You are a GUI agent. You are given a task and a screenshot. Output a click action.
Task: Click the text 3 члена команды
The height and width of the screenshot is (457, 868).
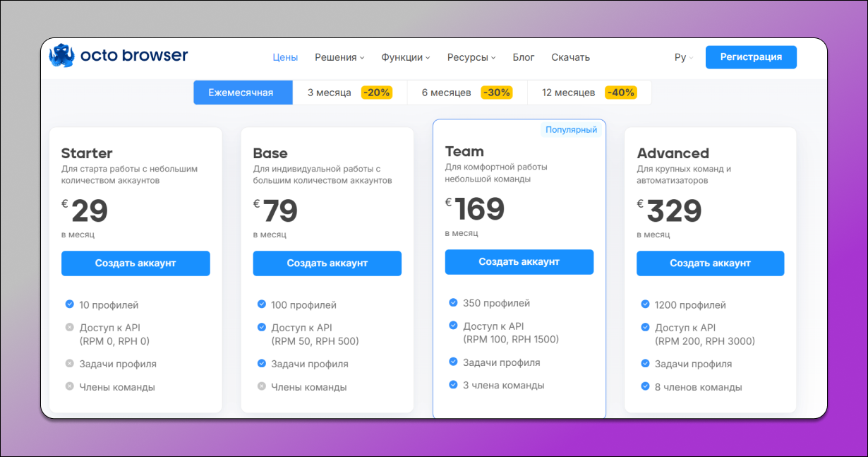click(504, 385)
